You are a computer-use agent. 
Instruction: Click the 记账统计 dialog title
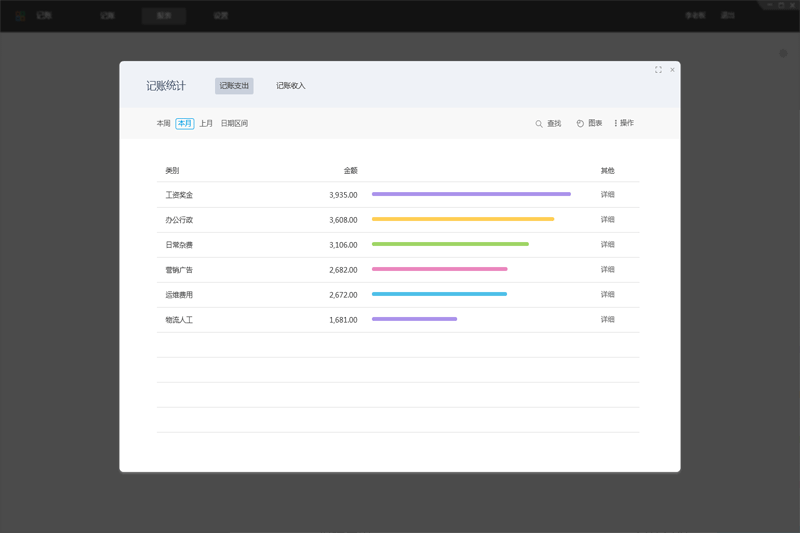pyautogui.click(x=166, y=86)
